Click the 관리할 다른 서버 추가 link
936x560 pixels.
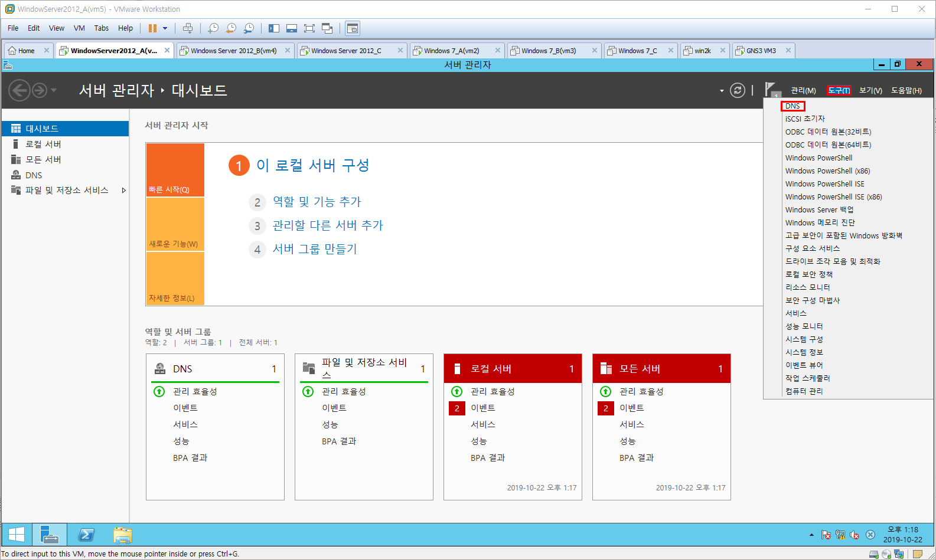[x=328, y=225]
